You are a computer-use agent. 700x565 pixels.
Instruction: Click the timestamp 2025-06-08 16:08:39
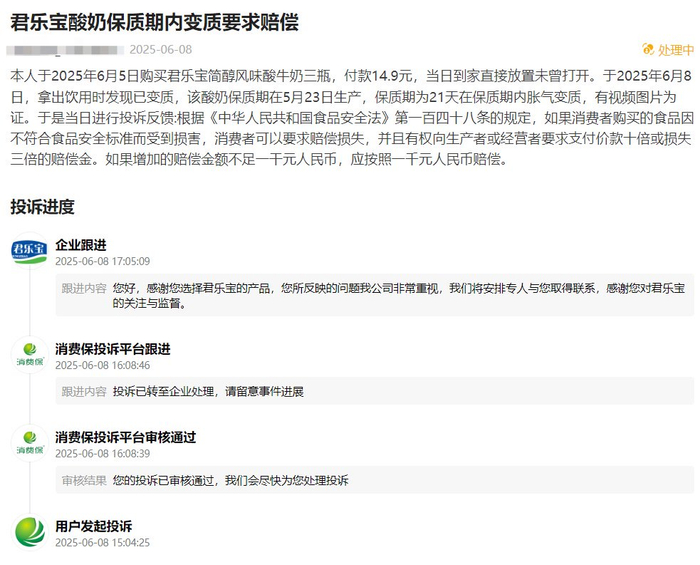pos(103,453)
